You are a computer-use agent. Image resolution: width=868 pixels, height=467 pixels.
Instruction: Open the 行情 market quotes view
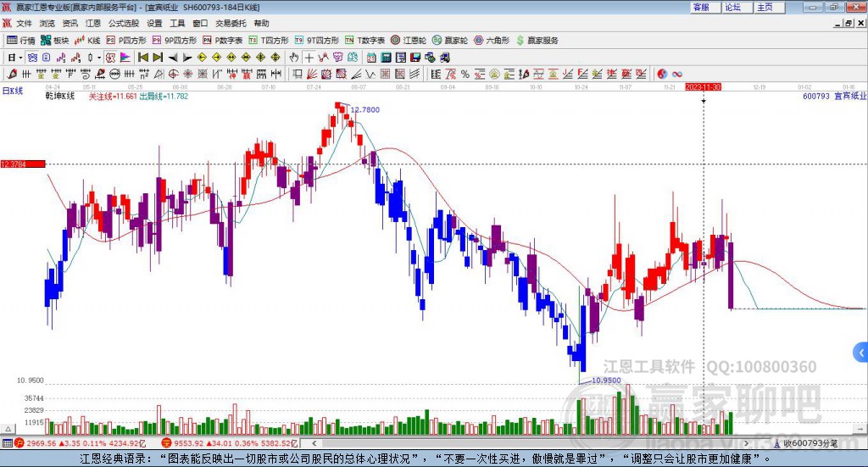[x=20, y=41]
